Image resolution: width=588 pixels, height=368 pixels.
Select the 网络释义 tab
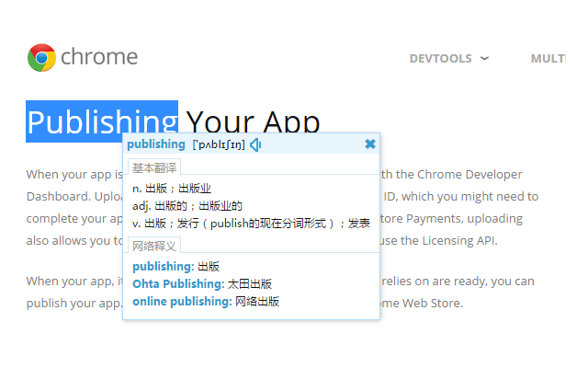[154, 246]
